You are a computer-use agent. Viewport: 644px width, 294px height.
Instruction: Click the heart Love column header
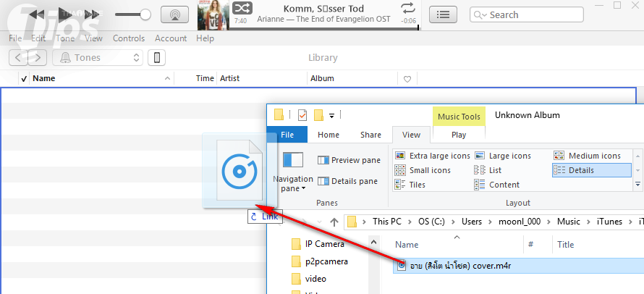407,79
